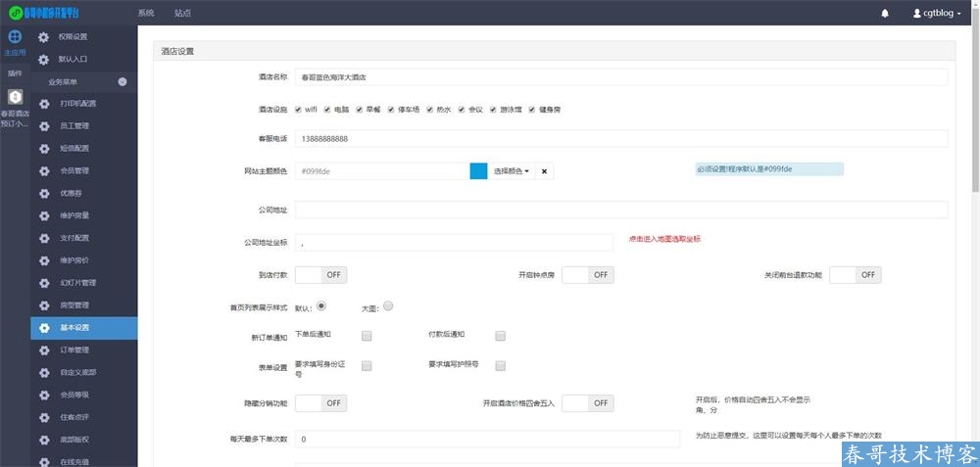Uncheck the 游泳馆 facility checkbox
This screenshot has height=467, width=980.
[x=493, y=110]
